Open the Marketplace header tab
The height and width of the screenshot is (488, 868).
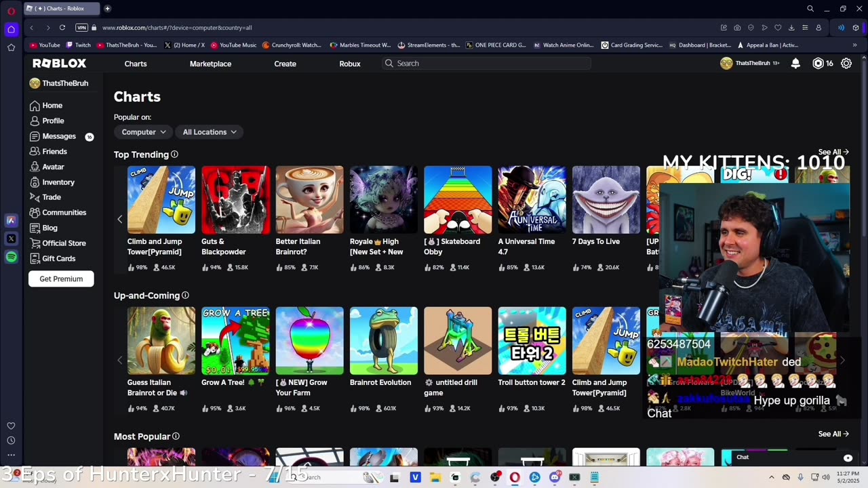click(x=210, y=64)
